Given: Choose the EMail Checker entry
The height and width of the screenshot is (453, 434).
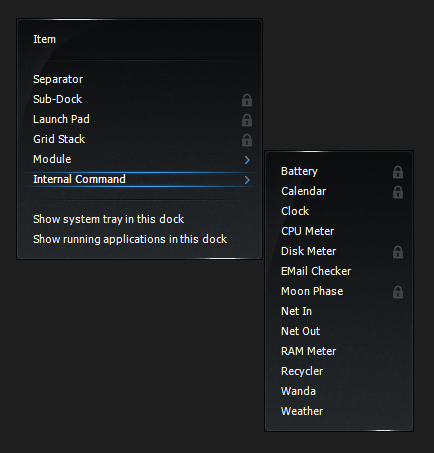Looking at the screenshot, I should pos(339,271).
